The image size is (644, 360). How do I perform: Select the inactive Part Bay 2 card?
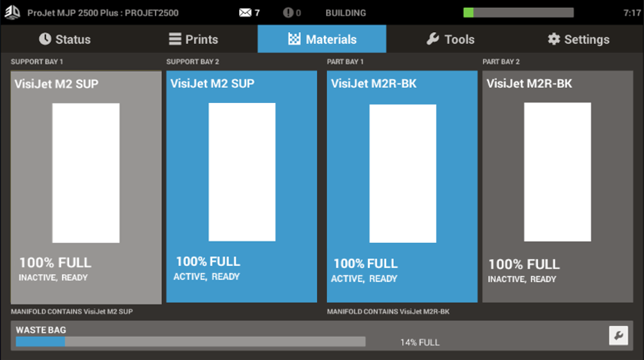[x=558, y=187]
